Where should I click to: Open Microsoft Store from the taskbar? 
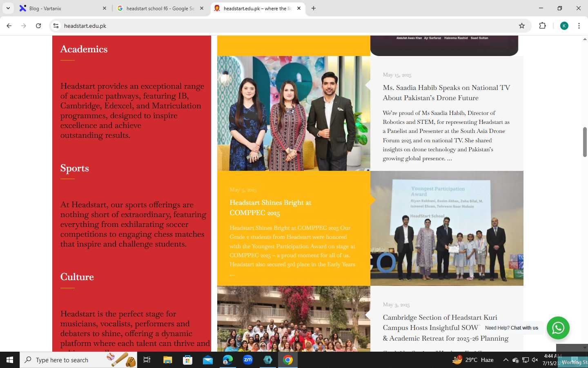click(187, 360)
